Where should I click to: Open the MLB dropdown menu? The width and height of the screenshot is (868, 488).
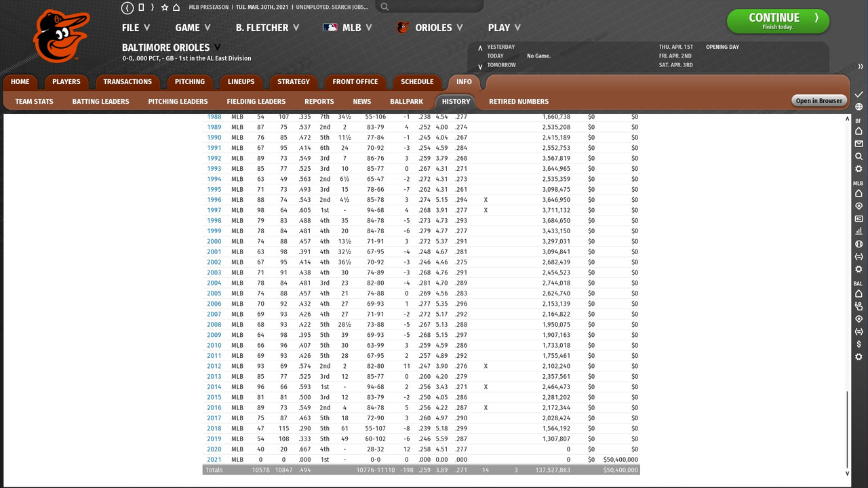tap(347, 28)
